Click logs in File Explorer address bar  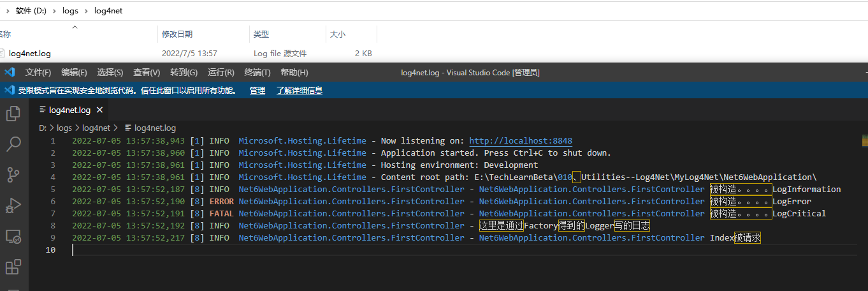pyautogui.click(x=70, y=11)
